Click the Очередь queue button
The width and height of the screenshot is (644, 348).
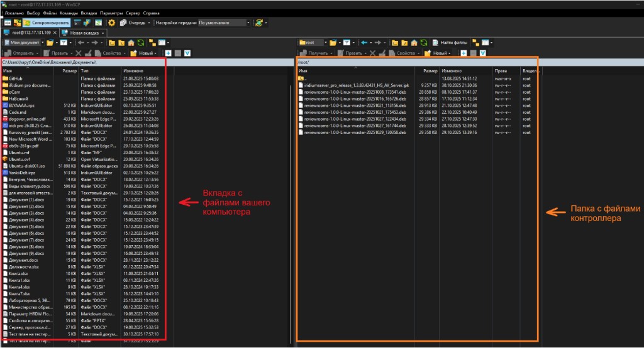[x=133, y=23]
